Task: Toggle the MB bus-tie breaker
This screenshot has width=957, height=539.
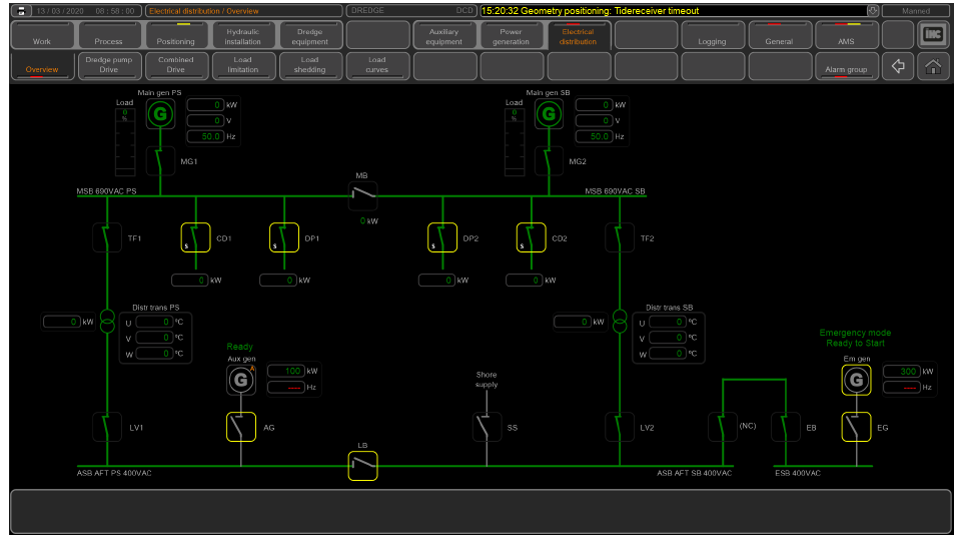Action: 363,196
